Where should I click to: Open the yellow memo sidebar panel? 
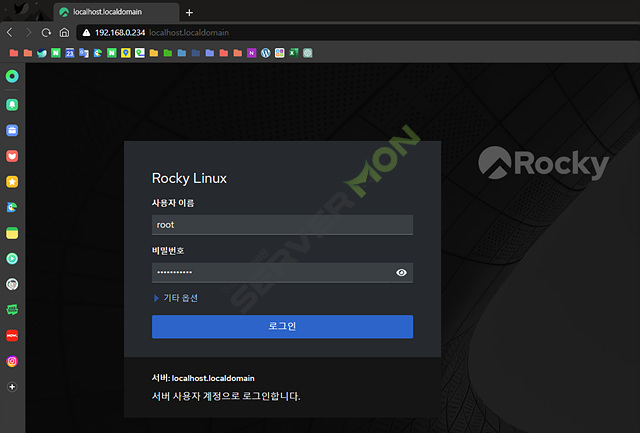12,233
